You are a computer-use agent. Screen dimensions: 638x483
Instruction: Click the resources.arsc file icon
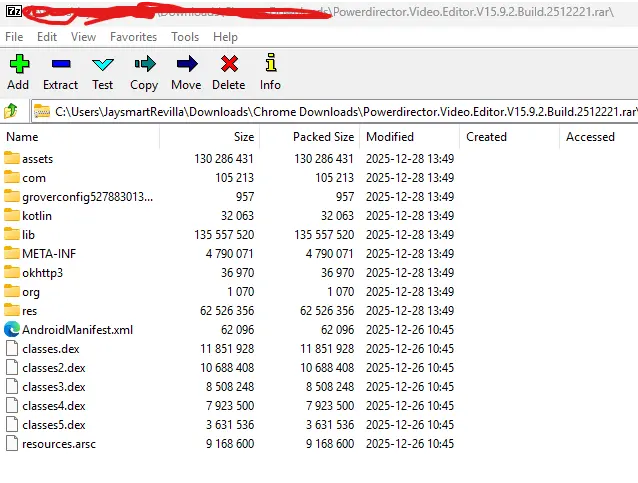pos(12,443)
